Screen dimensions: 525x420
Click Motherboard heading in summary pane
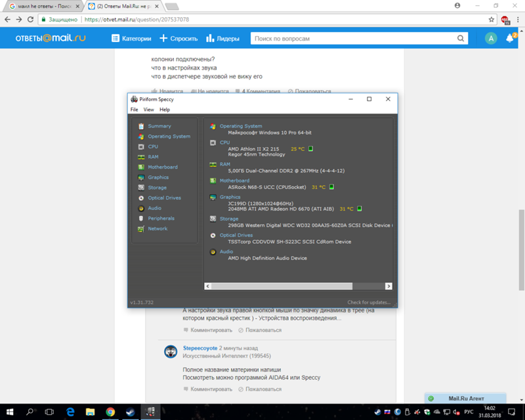pos(234,180)
